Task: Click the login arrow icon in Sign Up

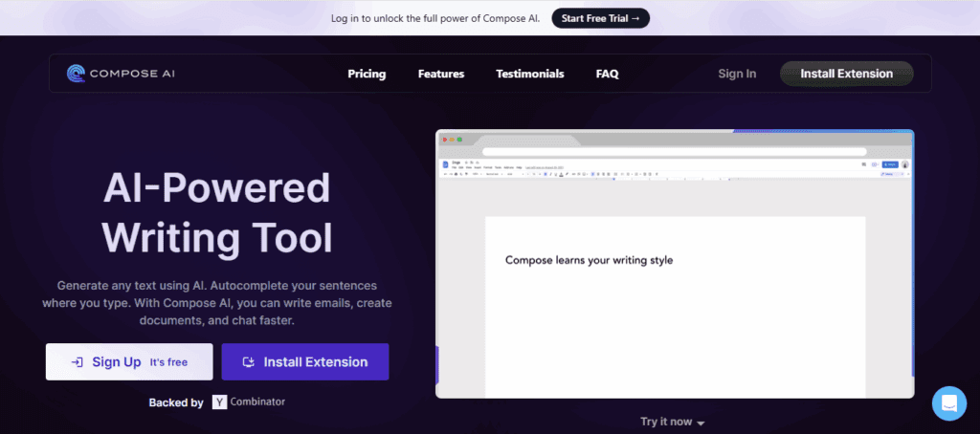Action: [x=78, y=362]
